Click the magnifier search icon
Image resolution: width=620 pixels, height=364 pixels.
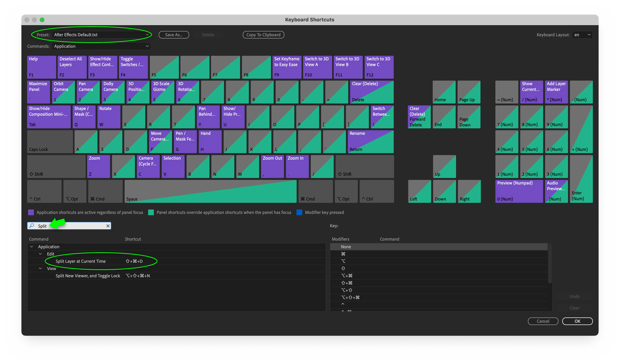[32, 226]
